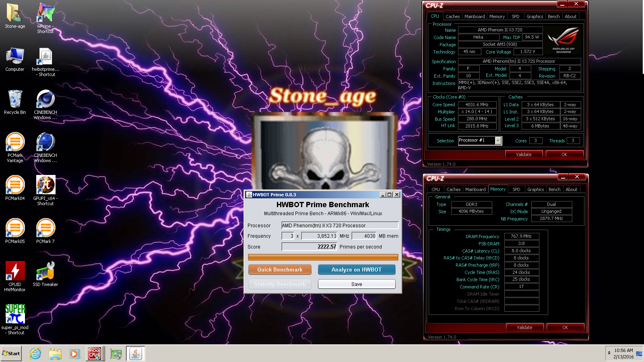
Task: Click Validate in the top CPU-Z window
Action: [524, 154]
